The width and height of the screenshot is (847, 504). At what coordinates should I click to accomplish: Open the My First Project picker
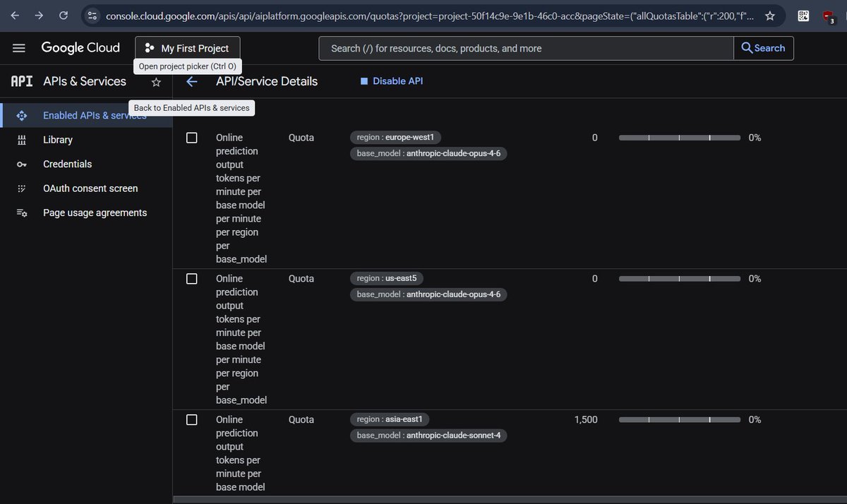188,48
